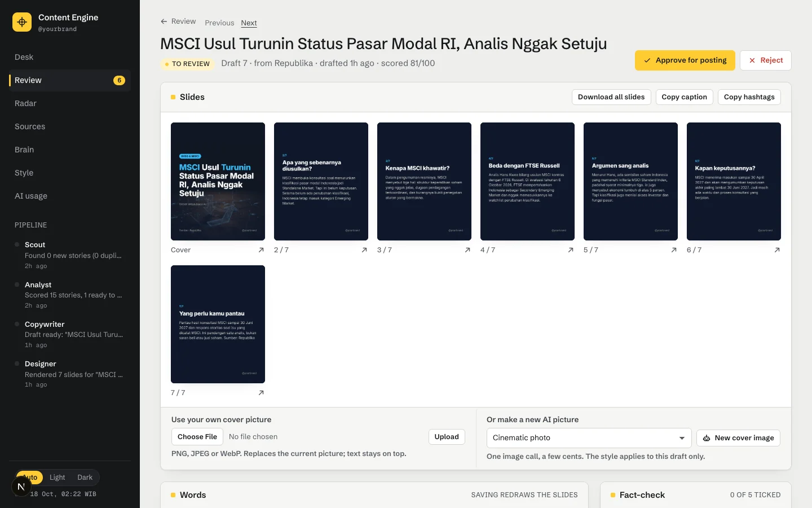Select the Auto theme option
Viewport: 812px width, 508px height.
[30, 478]
